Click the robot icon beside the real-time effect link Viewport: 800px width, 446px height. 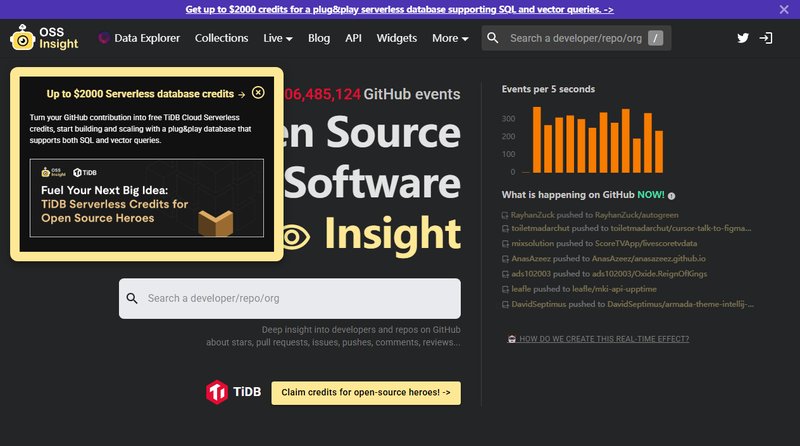(512, 339)
